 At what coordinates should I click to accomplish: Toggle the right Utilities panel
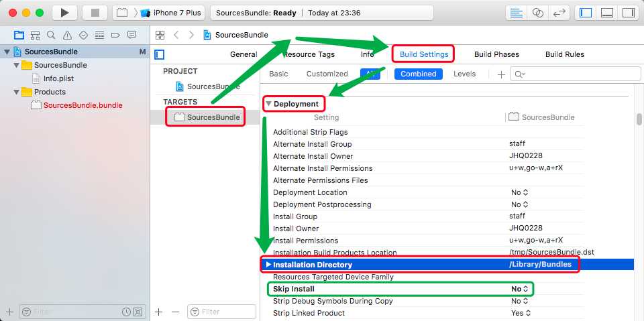click(629, 13)
